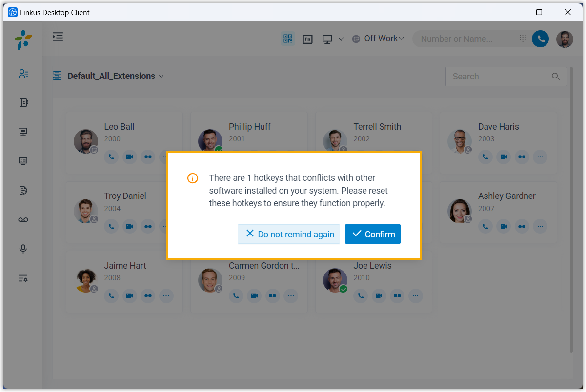
Task: Open the Voicemail sidebar icon
Action: click(23, 220)
